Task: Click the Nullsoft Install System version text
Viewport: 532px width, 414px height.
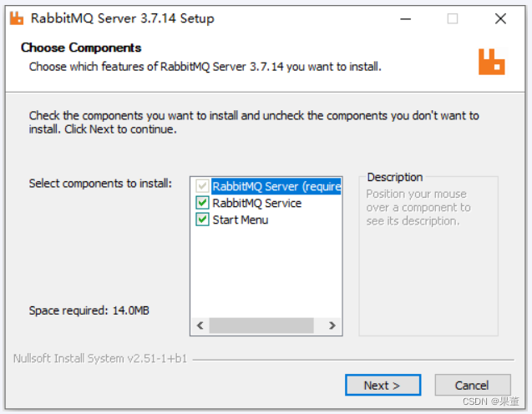Action: tap(100, 359)
